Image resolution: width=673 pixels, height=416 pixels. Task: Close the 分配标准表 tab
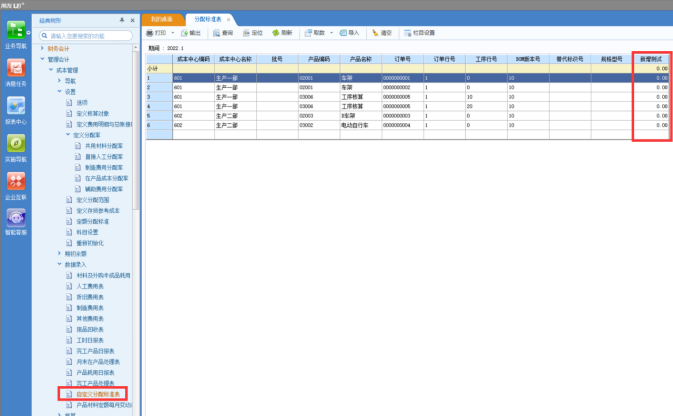228,19
